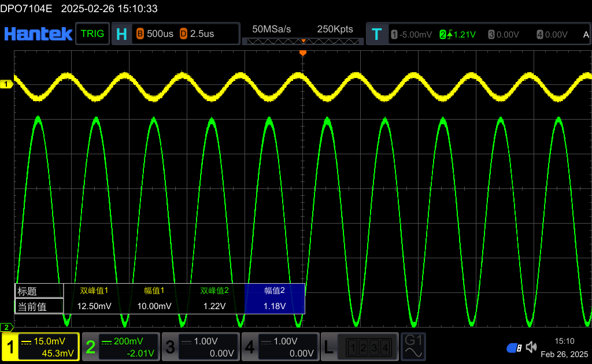The height and width of the screenshot is (364, 592).
Task: Click the channel 1 offset 45.3mV value
Action: click(x=57, y=354)
